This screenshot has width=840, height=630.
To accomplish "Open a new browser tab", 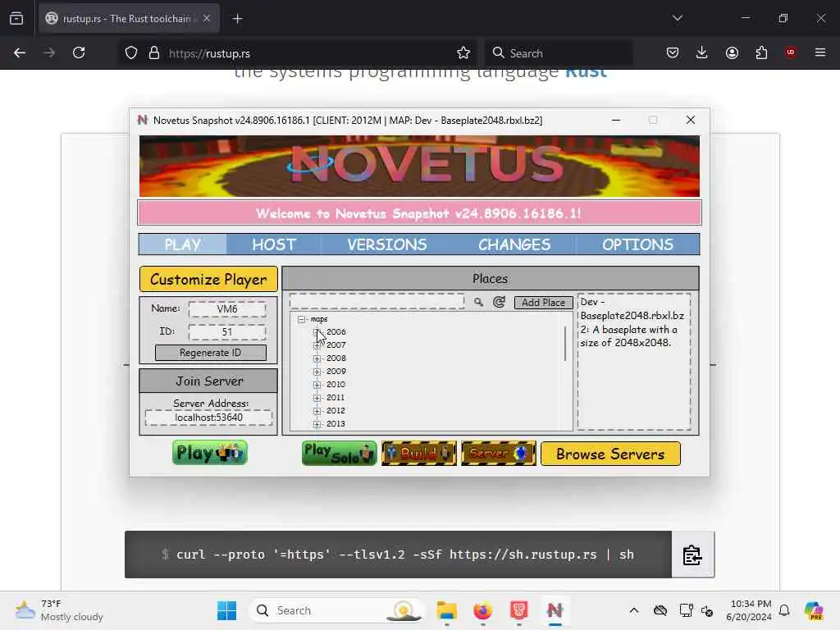I will point(237,19).
